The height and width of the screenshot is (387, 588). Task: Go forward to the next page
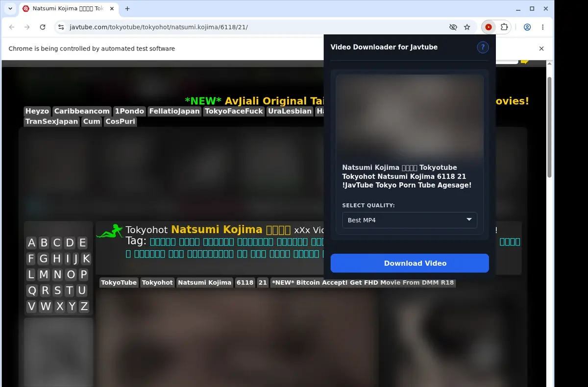click(x=27, y=27)
